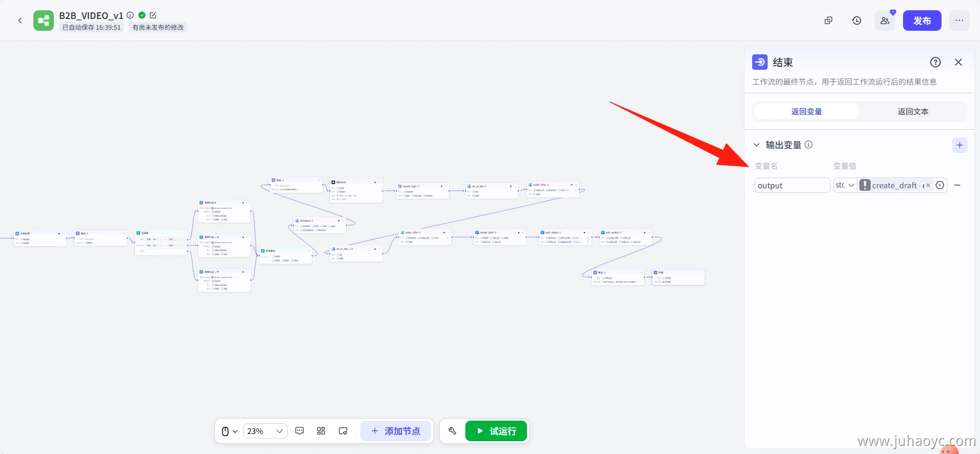Open the help icon in the 结束 panel
The width and height of the screenshot is (980, 454).
[935, 62]
